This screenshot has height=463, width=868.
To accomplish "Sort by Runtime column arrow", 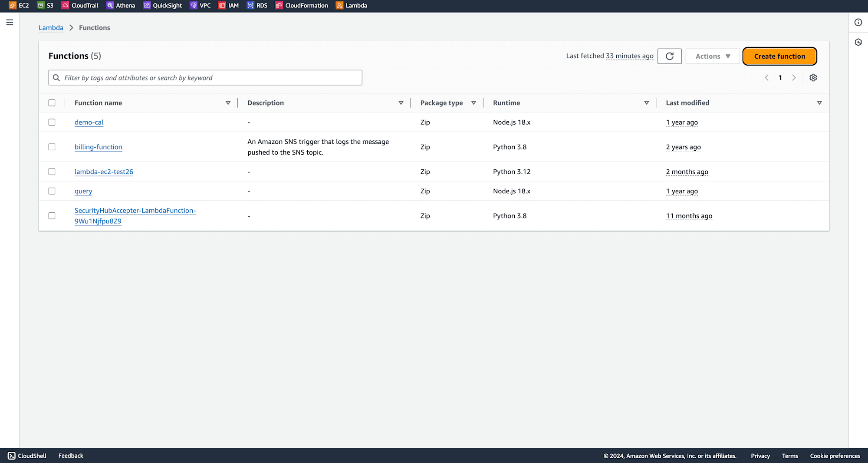I will [646, 103].
